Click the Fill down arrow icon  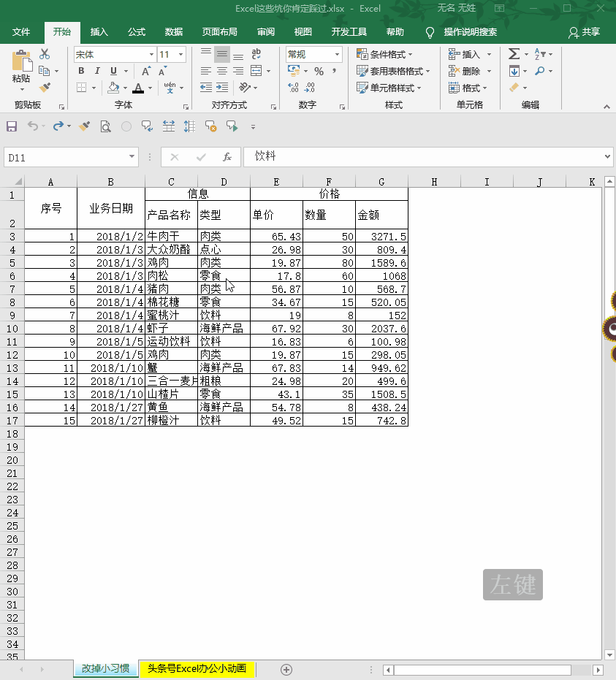pos(514,71)
